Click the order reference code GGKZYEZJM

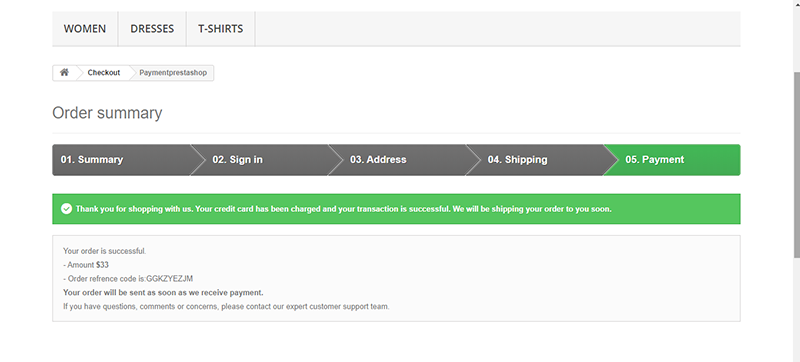click(x=169, y=279)
